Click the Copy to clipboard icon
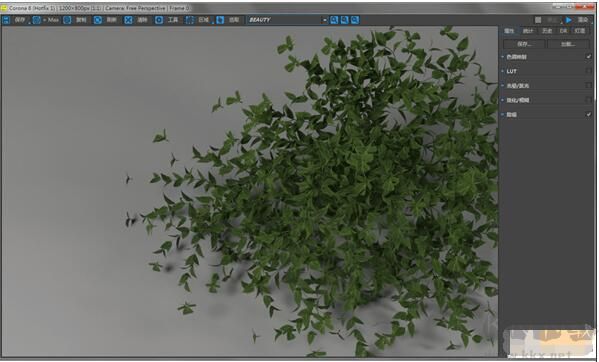599x362 pixels. [67, 20]
